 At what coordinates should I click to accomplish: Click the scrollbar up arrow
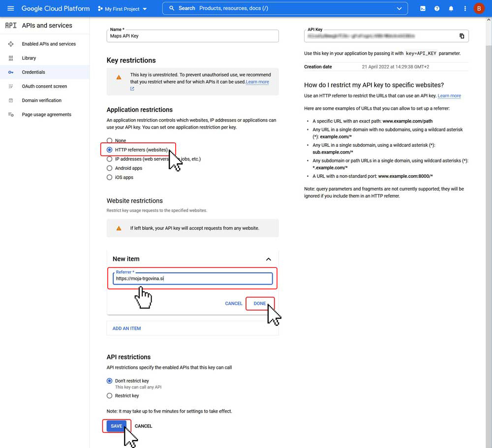489,20
